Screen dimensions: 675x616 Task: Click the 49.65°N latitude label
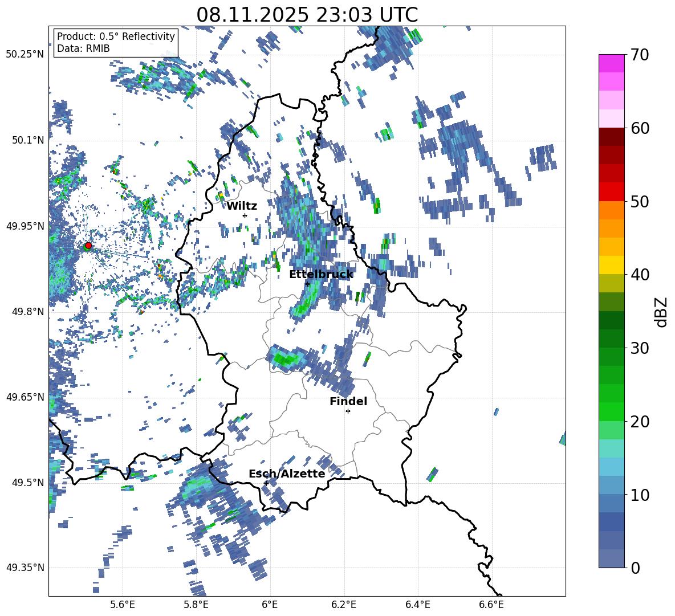point(25,397)
